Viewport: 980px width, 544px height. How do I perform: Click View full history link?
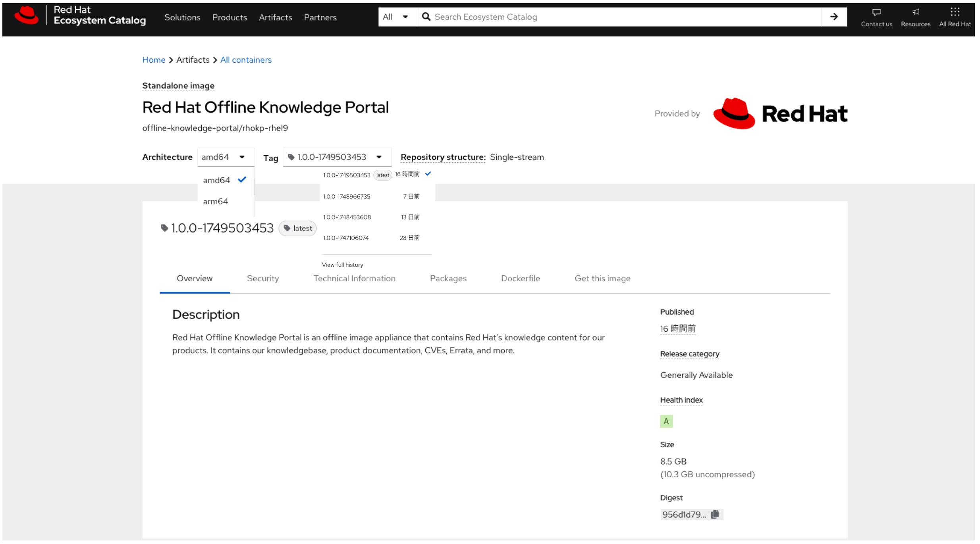(342, 265)
